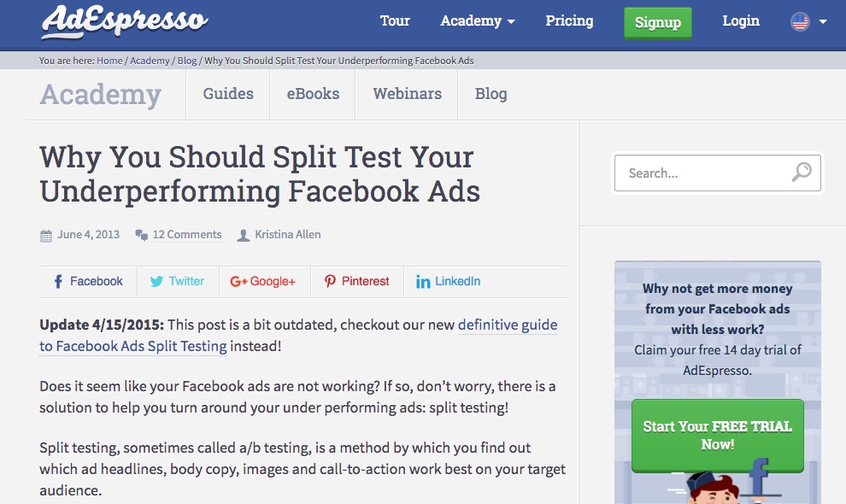
Task: Pin the post using Pinterest button
Action: click(356, 281)
